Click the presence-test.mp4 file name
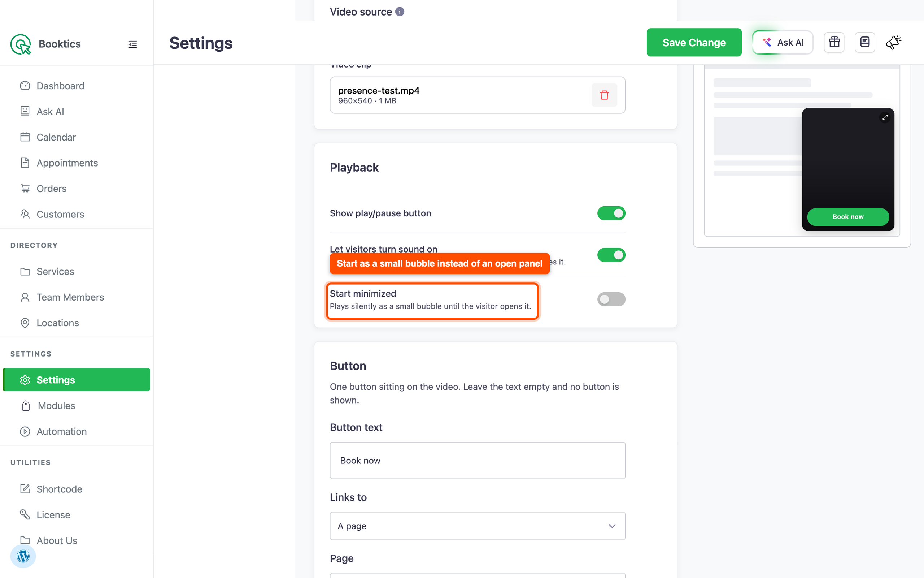The image size is (924, 578). click(379, 91)
